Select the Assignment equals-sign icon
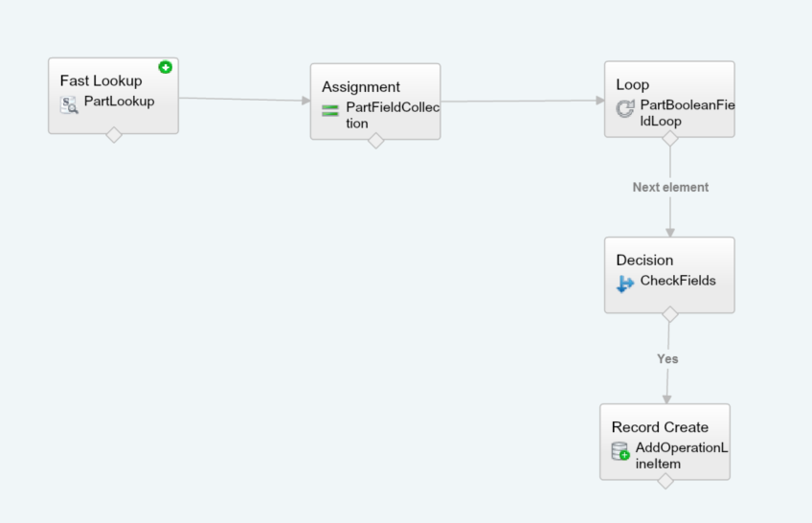The image size is (812, 523). tap(330, 111)
